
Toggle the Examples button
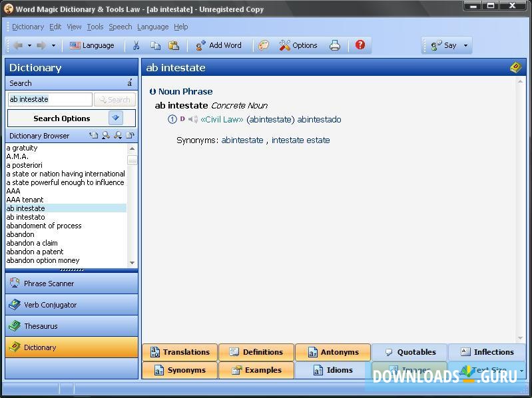pos(256,370)
